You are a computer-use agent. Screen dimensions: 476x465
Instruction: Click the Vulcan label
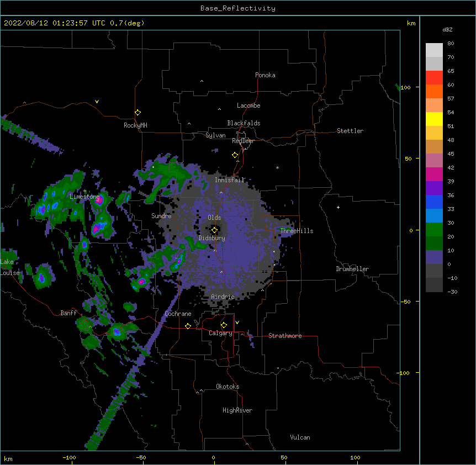(300, 437)
